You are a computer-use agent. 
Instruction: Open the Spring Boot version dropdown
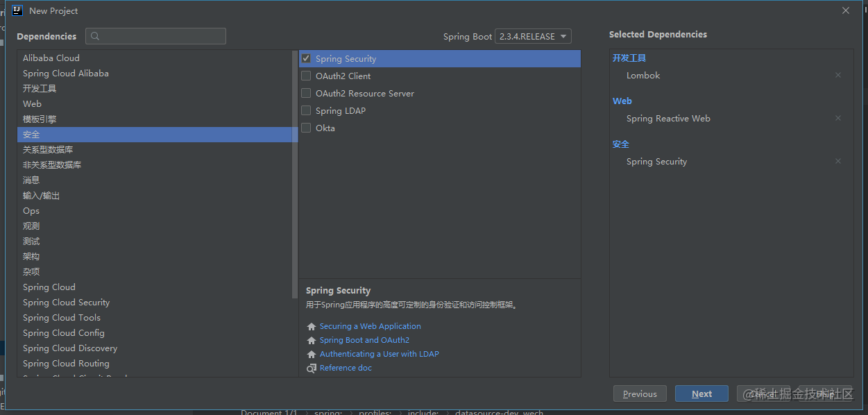click(x=533, y=37)
